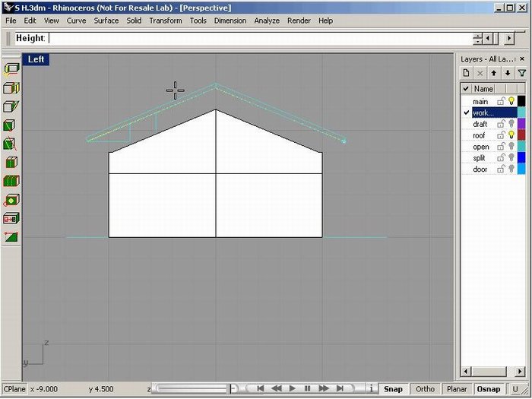The width and height of the screenshot is (532, 399).
Task: Click the Height command input field
Action: (258, 38)
